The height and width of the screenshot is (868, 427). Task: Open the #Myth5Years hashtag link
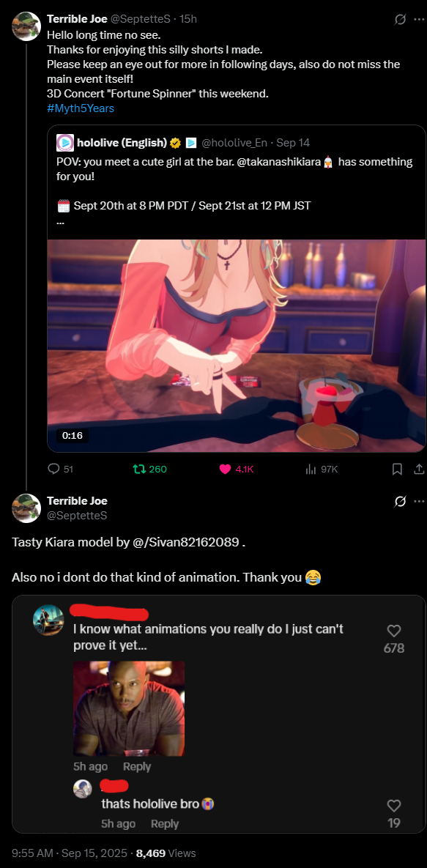point(81,108)
